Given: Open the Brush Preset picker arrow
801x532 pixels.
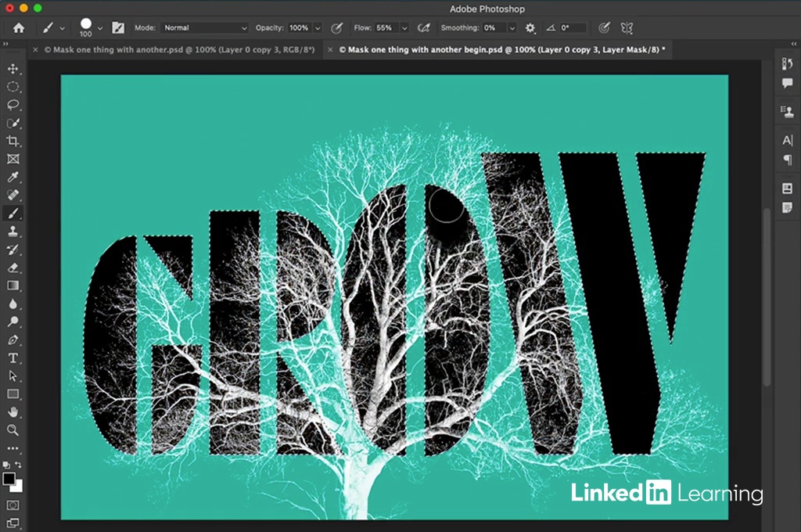Looking at the screenshot, I should (100, 28).
